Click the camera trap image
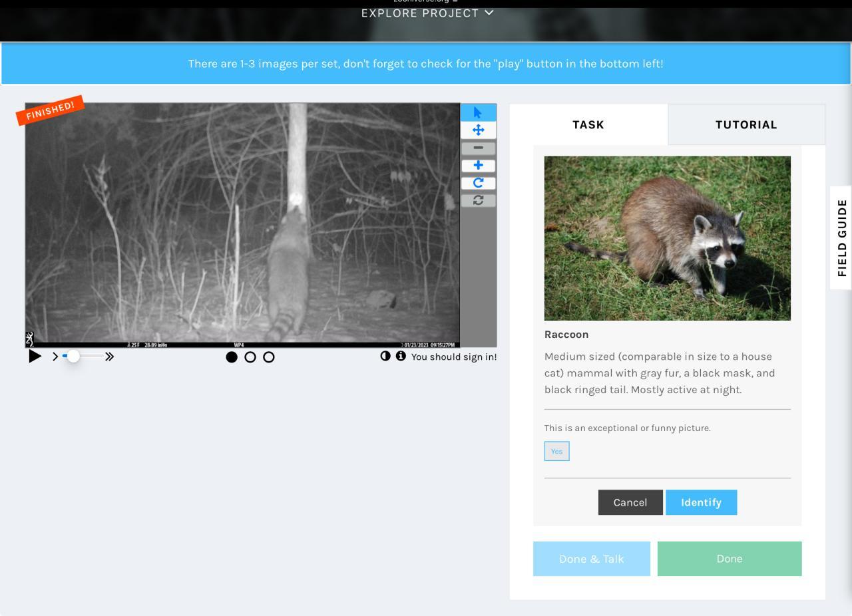 click(x=242, y=225)
